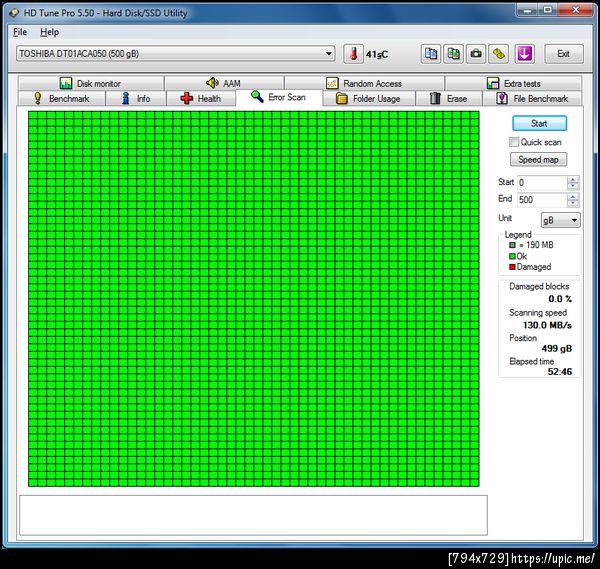Switch to the Extra tests tab

pos(514,83)
